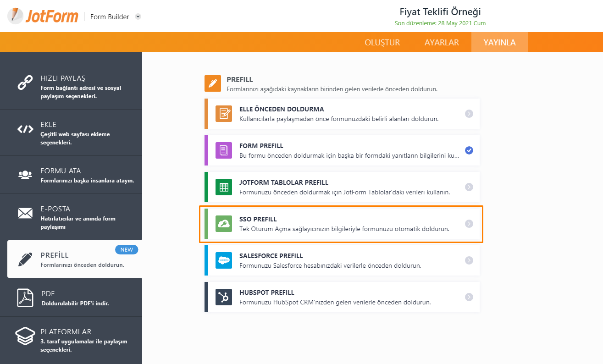Select the YAYINLA tab
Viewport: 603px width, 364px height.
499,43
